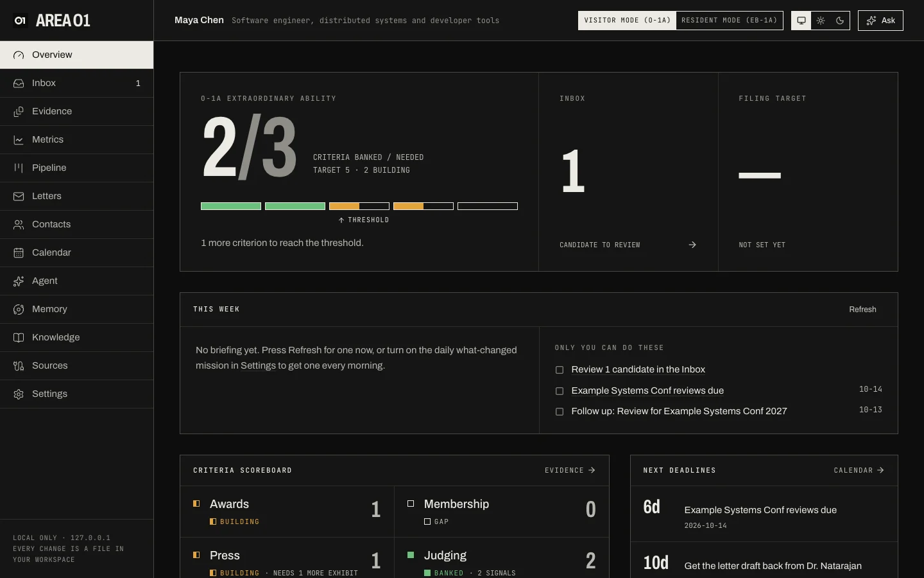Click the Evidence icon in sidebar
Image resolution: width=924 pixels, height=578 pixels.
(x=19, y=112)
